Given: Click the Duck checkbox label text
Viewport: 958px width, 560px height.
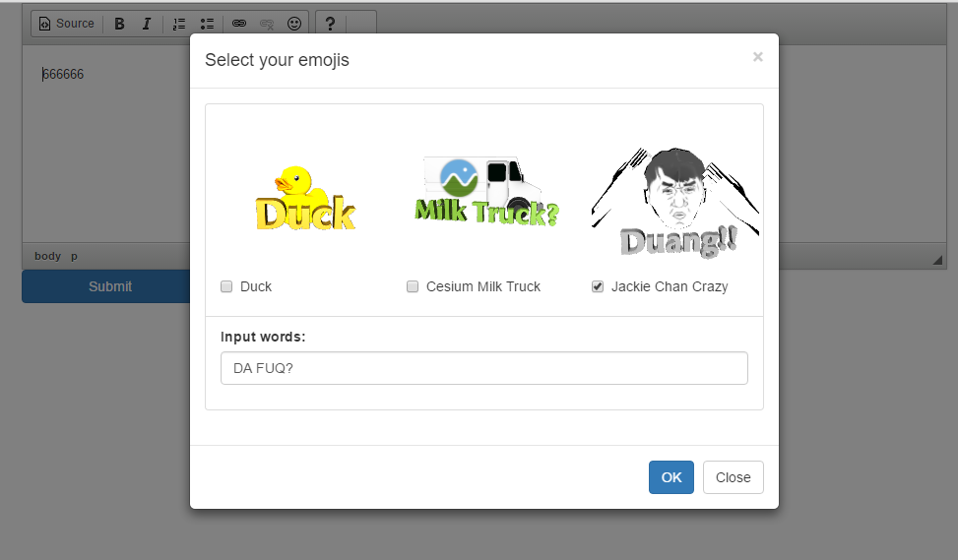Looking at the screenshot, I should (x=256, y=286).
